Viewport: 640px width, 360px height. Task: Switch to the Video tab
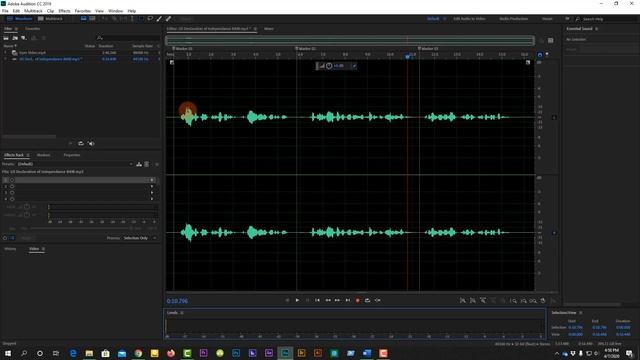pos(34,249)
